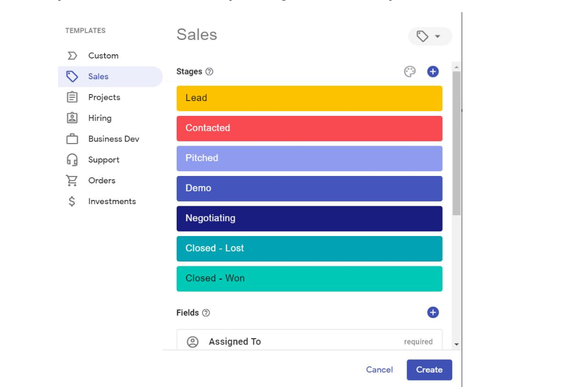
Task: Click the Create button
Action: point(429,370)
